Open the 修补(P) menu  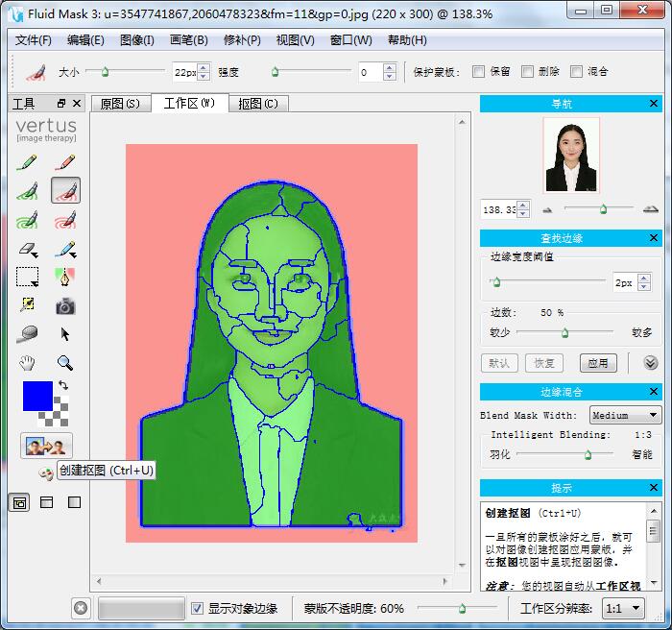pos(242,40)
